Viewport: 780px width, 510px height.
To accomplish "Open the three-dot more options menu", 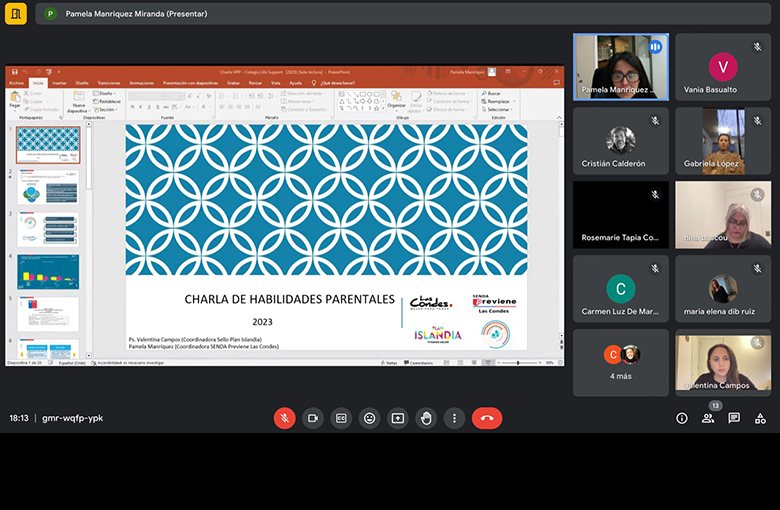I will pos(455,418).
